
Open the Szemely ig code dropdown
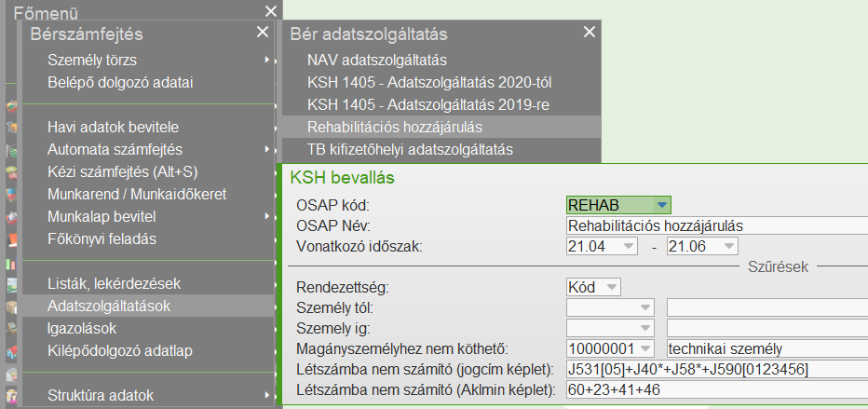pyautogui.click(x=644, y=329)
